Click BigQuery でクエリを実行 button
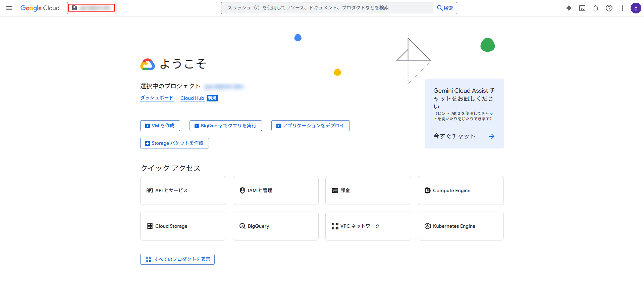 [225, 126]
